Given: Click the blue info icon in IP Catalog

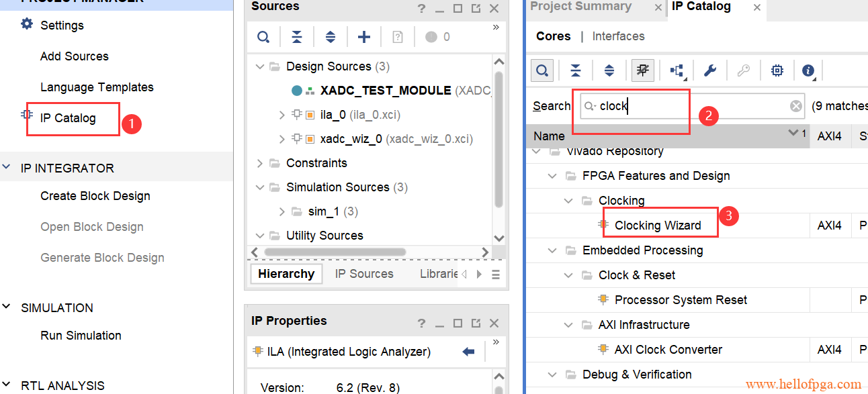Looking at the screenshot, I should [808, 70].
